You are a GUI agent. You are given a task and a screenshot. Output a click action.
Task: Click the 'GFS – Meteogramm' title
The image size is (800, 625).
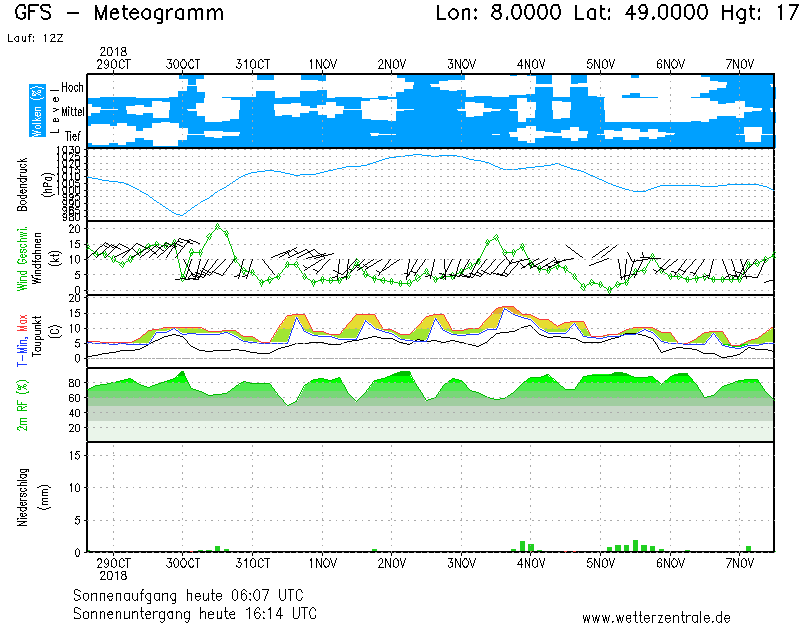tap(119, 13)
